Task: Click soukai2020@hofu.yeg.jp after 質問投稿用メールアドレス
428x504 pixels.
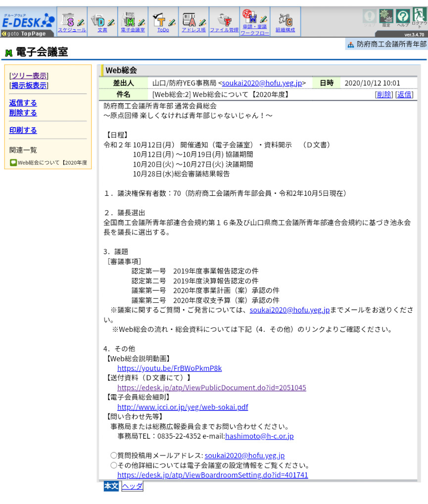Action: tap(245, 456)
